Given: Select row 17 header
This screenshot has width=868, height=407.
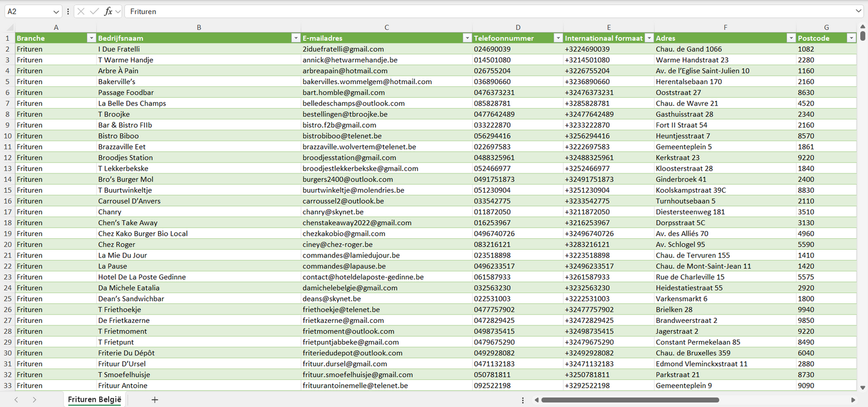Looking at the screenshot, I should click(7, 212).
